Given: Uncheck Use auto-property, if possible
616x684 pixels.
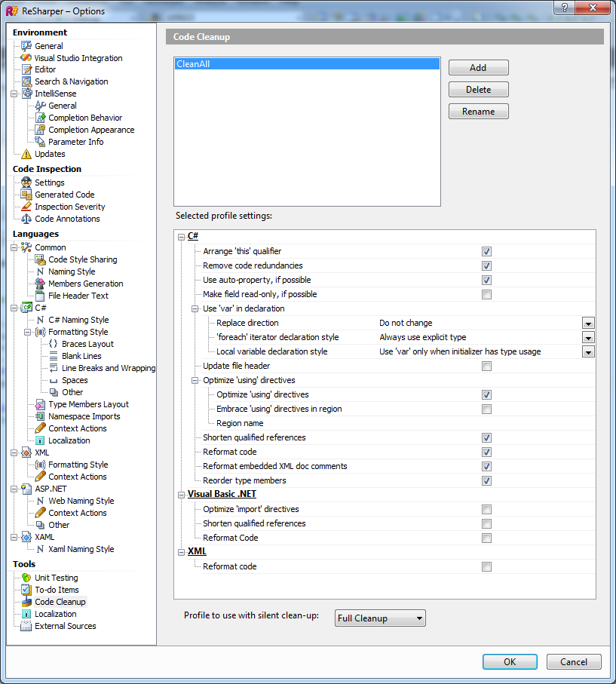Looking at the screenshot, I should point(486,280).
